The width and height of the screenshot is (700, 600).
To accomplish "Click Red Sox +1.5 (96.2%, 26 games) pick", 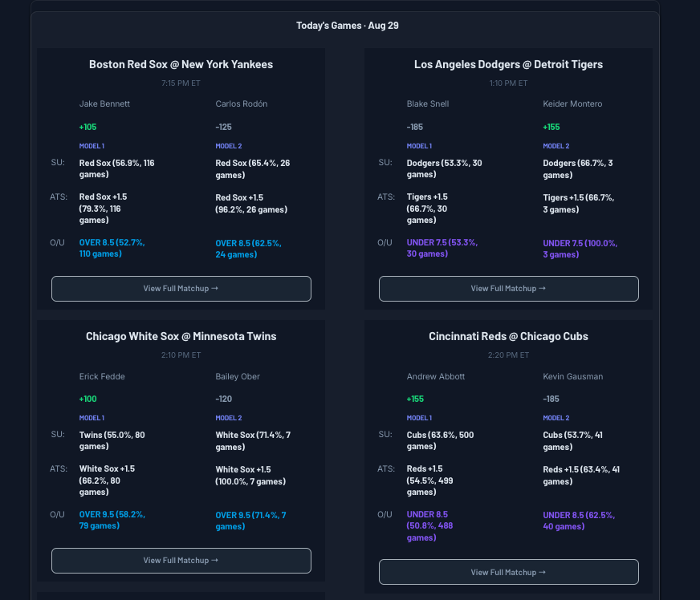I will tap(251, 204).
